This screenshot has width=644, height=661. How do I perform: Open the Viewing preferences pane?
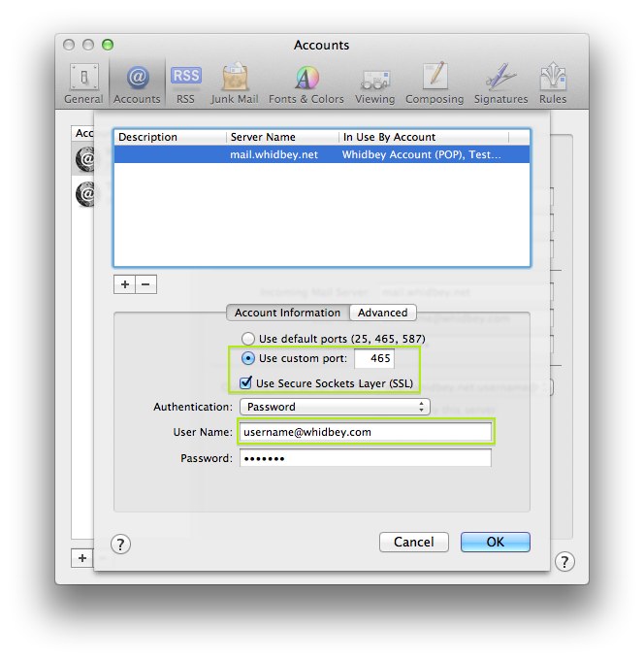click(375, 83)
